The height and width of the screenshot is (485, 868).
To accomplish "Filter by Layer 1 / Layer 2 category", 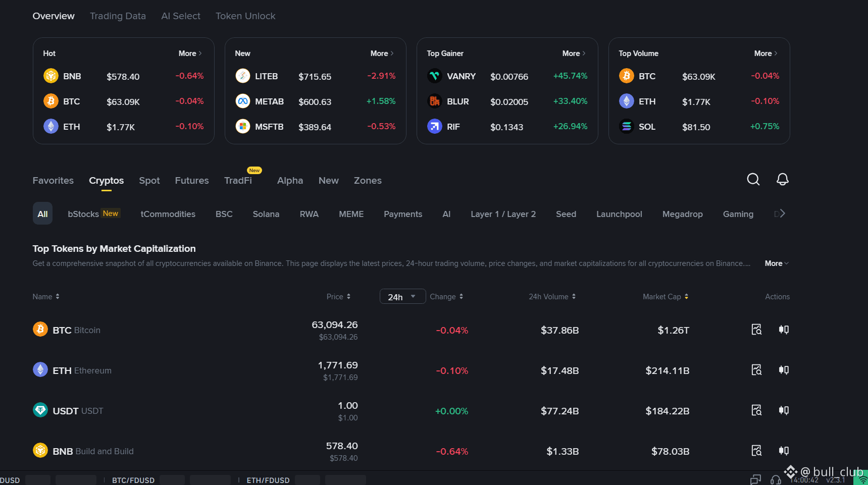I will click(503, 214).
